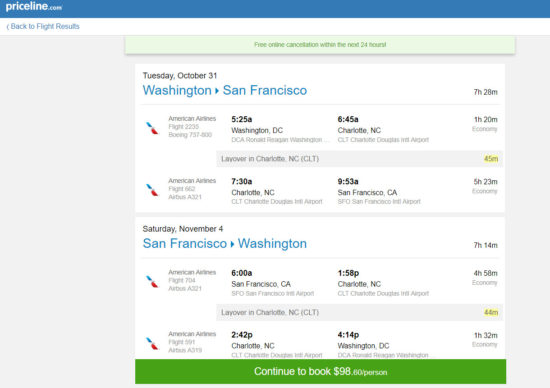Click the priceline.com logo
The height and width of the screenshot is (388, 550).
34,6
